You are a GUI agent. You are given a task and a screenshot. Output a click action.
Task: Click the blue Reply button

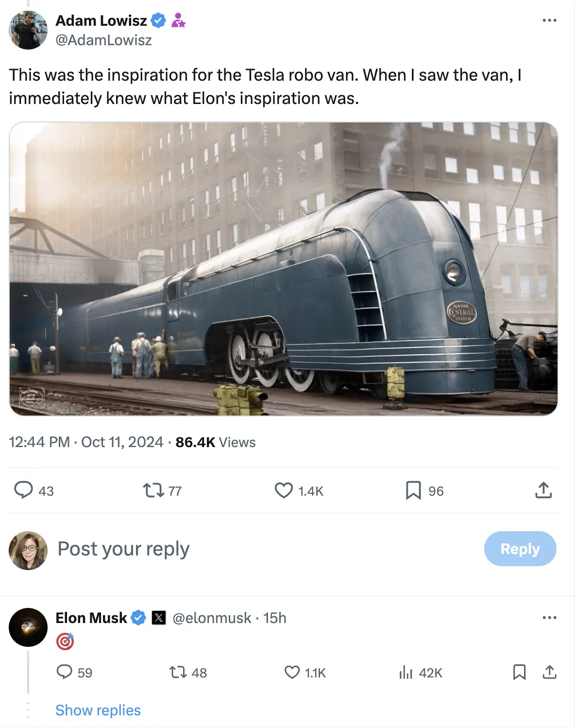pos(520,549)
